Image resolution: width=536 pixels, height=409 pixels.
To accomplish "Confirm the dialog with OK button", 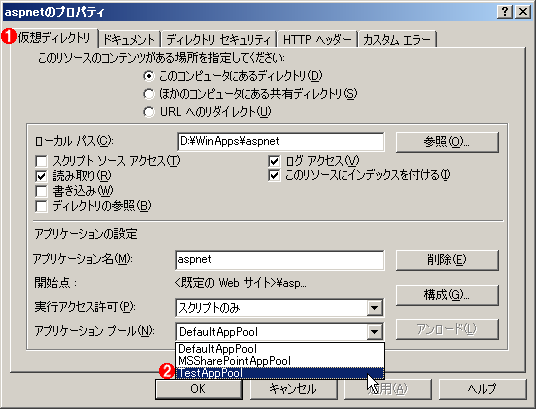I will pos(199,389).
